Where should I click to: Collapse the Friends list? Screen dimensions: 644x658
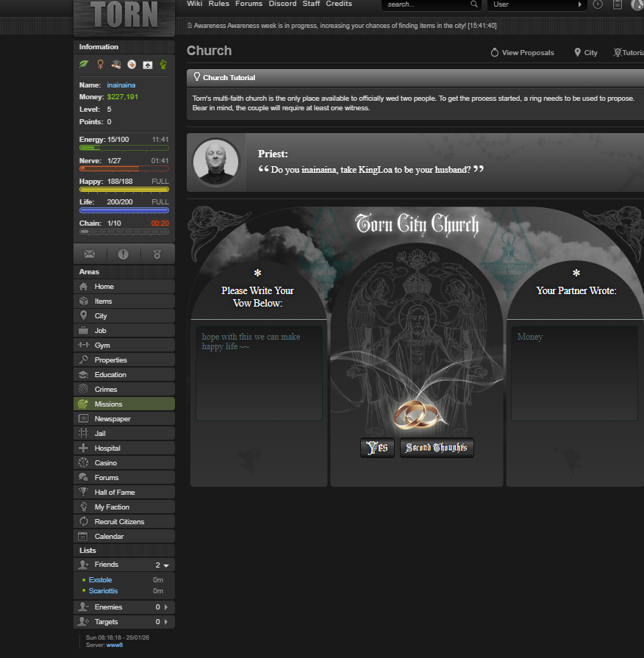coord(166,565)
